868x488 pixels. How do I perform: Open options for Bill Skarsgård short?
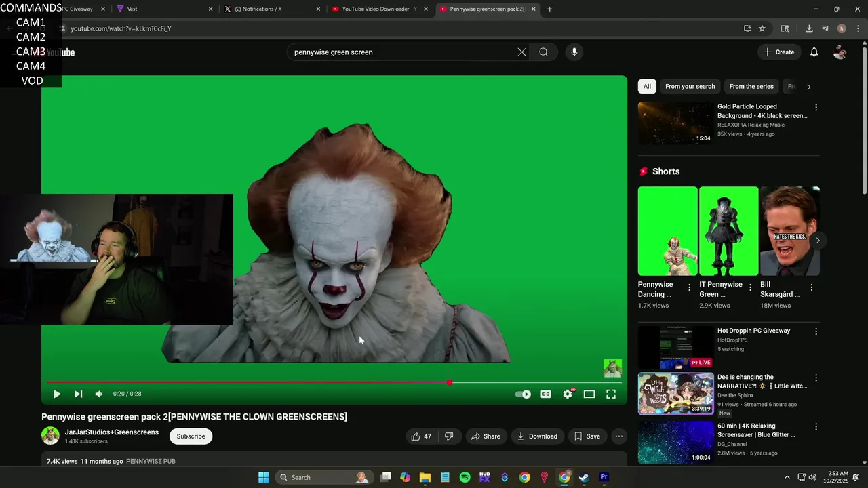click(811, 287)
